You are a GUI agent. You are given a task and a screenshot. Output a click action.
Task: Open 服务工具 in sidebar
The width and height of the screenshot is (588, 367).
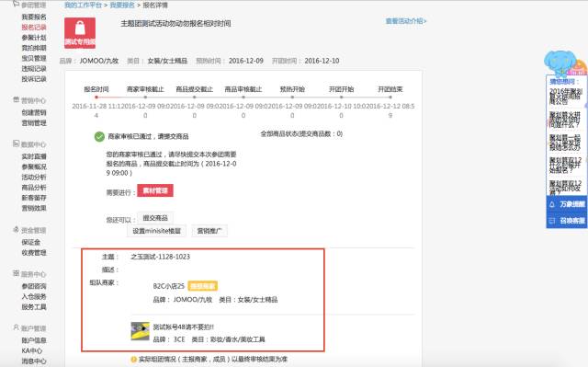coord(34,307)
